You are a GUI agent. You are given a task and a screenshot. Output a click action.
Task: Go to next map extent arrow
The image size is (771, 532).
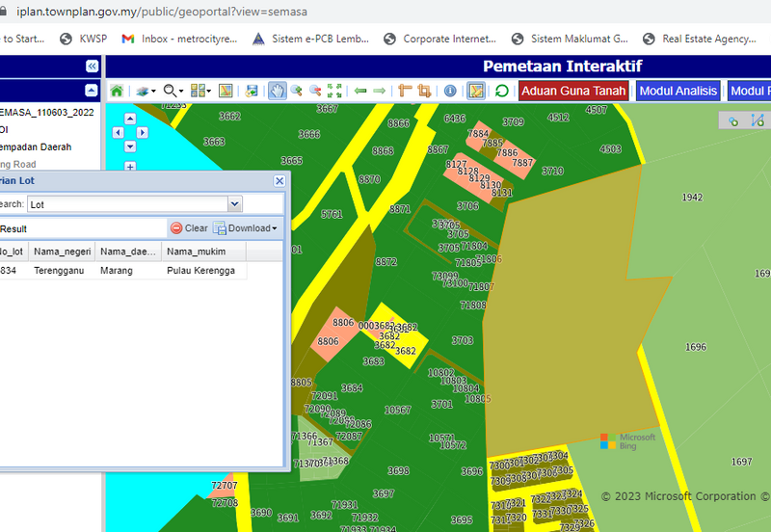[x=379, y=91]
